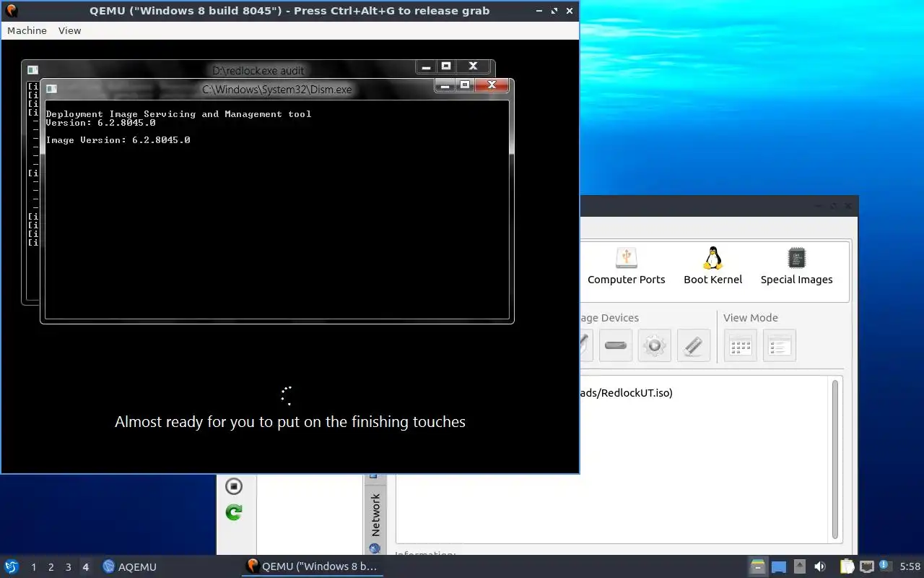Activate QEMU Windows 8 taskbar entry
Viewport: 924px width, 578px height.
tap(312, 566)
